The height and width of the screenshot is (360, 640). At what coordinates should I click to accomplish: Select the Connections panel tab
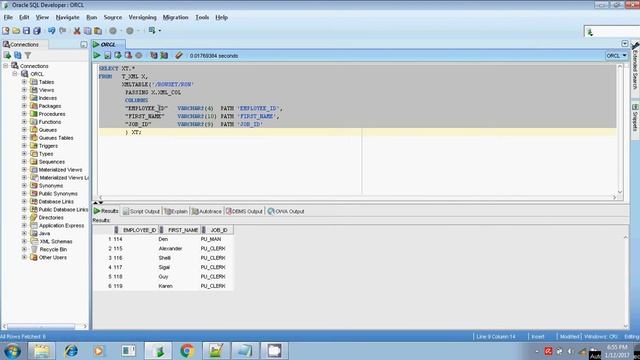[24, 44]
